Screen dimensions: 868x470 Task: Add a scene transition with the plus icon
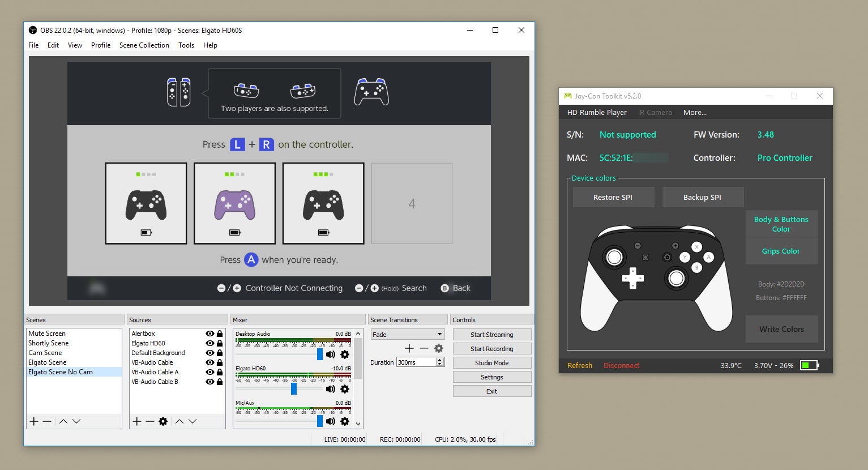click(x=409, y=348)
